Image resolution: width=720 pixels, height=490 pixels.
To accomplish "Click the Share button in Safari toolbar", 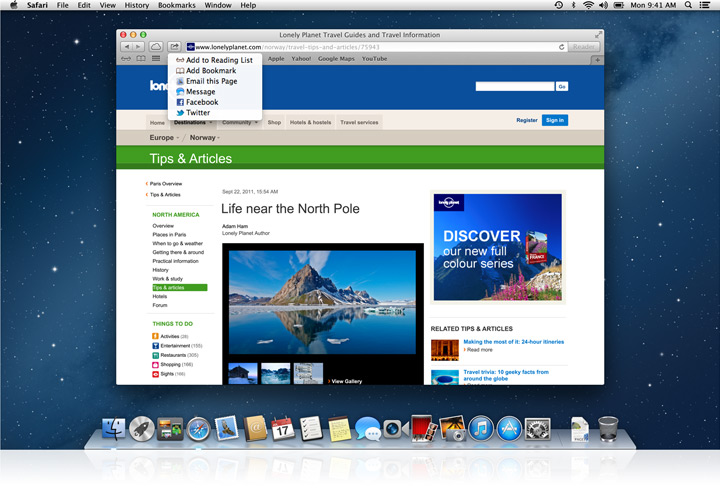I will [x=174, y=47].
